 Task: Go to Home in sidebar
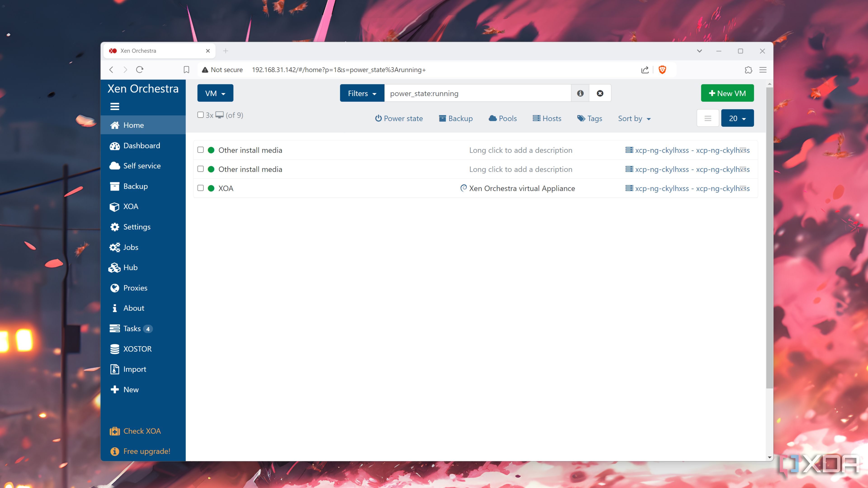click(143, 125)
